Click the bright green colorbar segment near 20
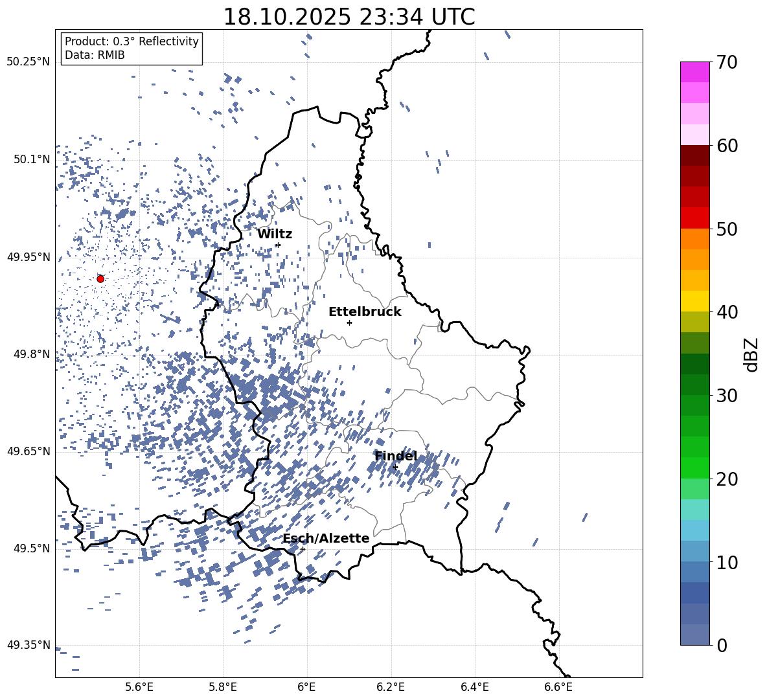 [695, 468]
